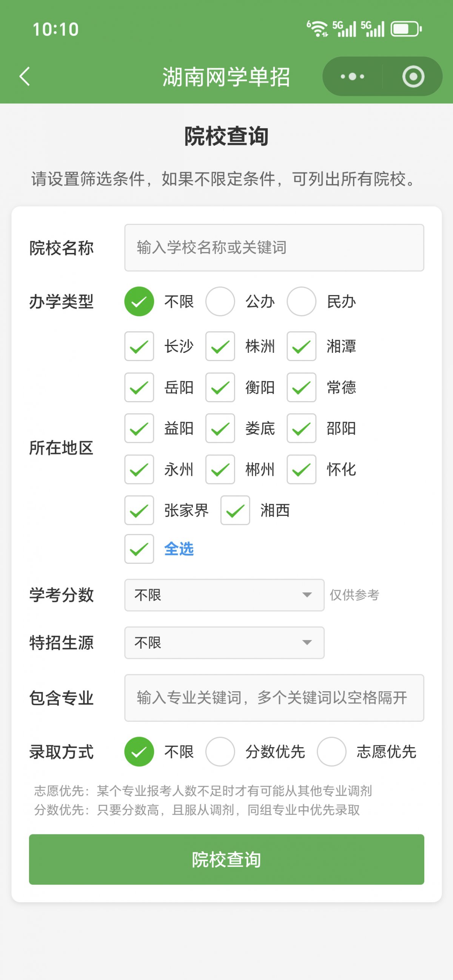Uncheck the 长沙 region checkbox
Screen dimensions: 453x980
click(139, 346)
